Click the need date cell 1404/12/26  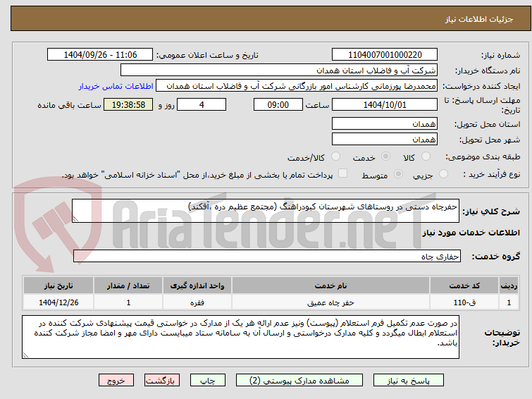tap(58, 302)
